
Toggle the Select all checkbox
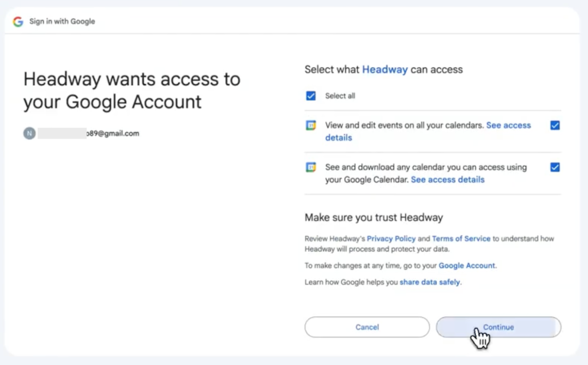[x=311, y=96]
